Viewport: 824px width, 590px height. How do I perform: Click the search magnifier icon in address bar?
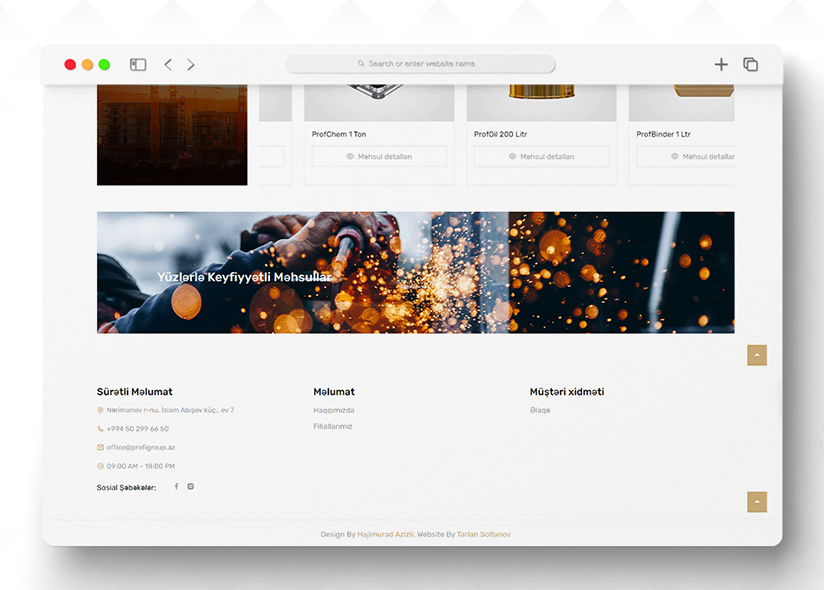point(361,64)
